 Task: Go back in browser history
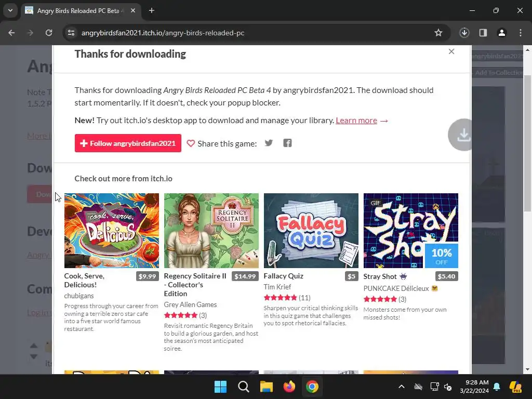[11, 33]
